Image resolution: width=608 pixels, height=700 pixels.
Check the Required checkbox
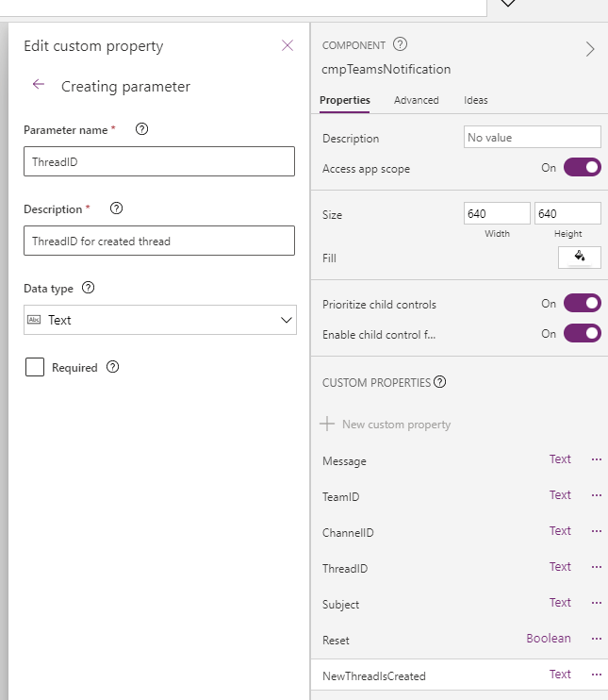pyautogui.click(x=35, y=367)
